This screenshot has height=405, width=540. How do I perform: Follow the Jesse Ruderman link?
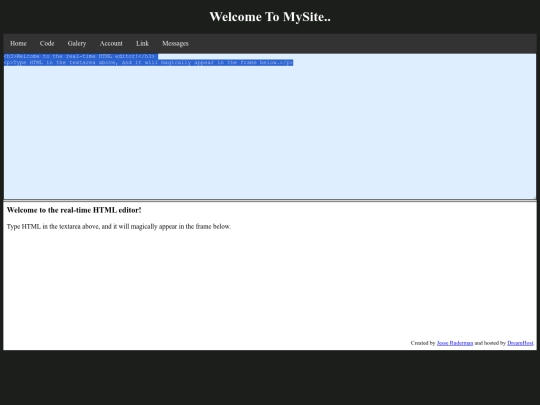point(455,343)
